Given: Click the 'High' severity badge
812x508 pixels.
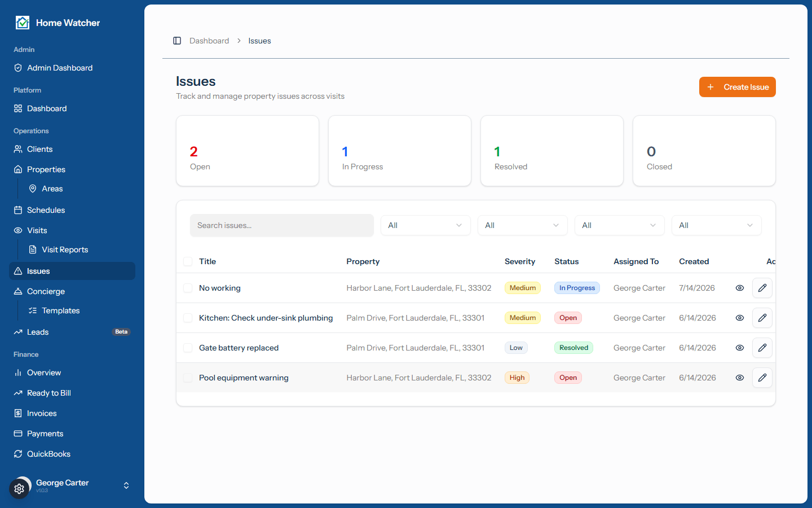Looking at the screenshot, I should pos(517,378).
